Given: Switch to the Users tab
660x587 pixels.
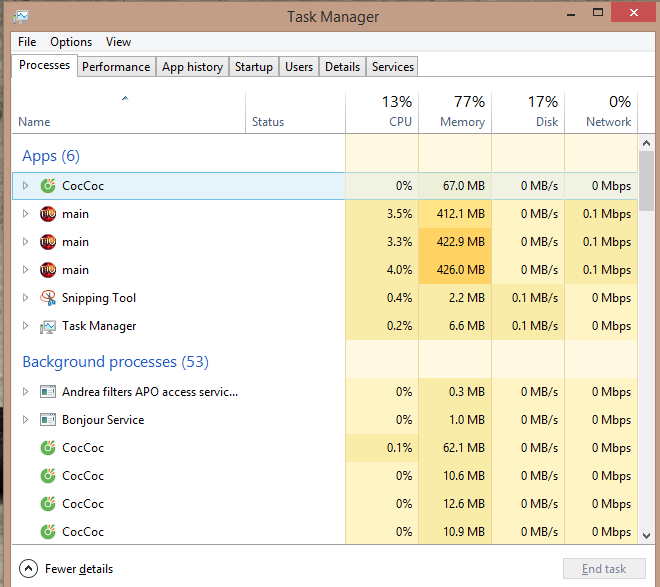Looking at the screenshot, I should 299,67.
